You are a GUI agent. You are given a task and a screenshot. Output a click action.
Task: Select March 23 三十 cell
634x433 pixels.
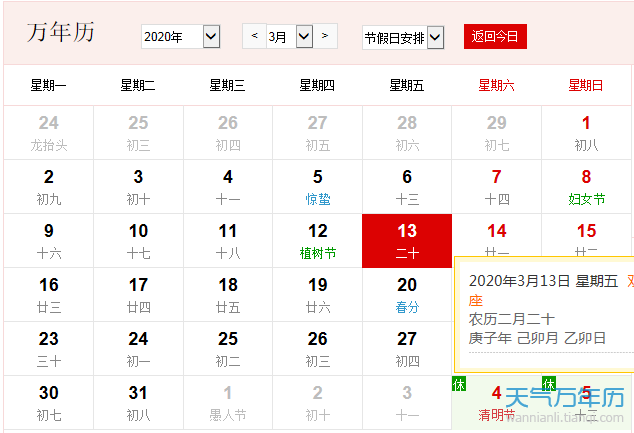tap(49, 349)
